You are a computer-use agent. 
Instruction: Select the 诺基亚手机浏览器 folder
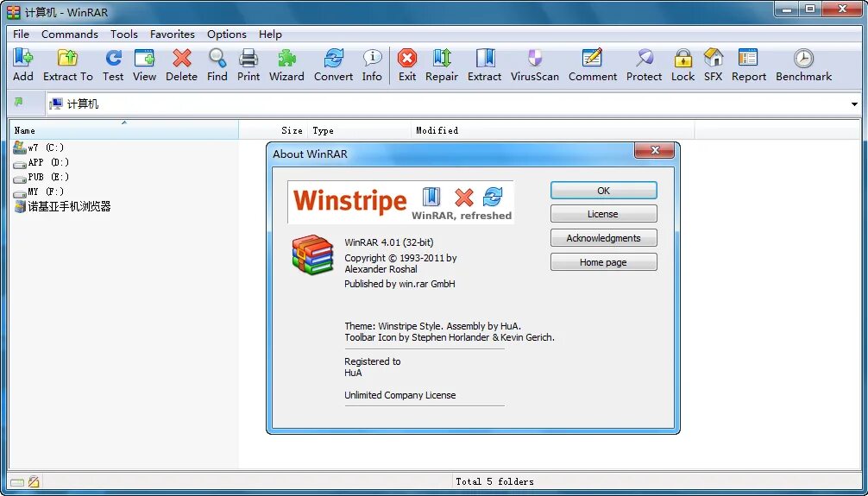(x=62, y=207)
